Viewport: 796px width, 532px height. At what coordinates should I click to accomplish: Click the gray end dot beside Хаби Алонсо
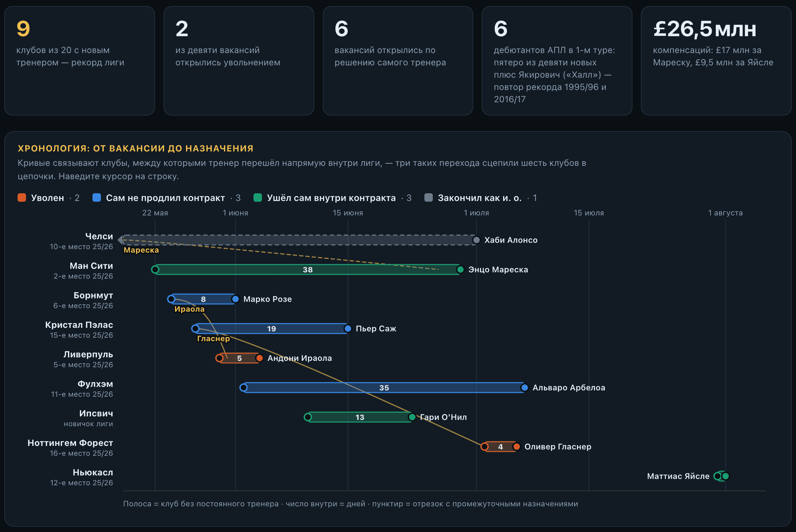[x=476, y=240]
